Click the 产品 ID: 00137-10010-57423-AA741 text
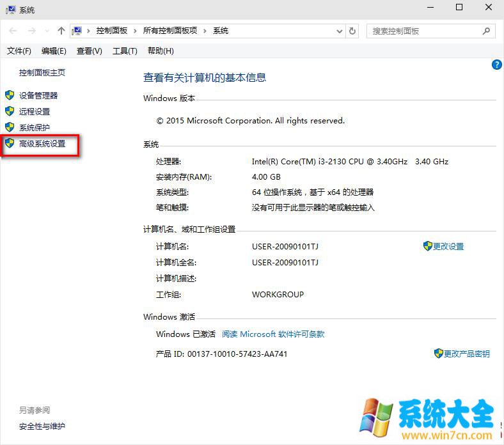Image resolution: width=504 pixels, height=445 pixels. [x=221, y=354]
